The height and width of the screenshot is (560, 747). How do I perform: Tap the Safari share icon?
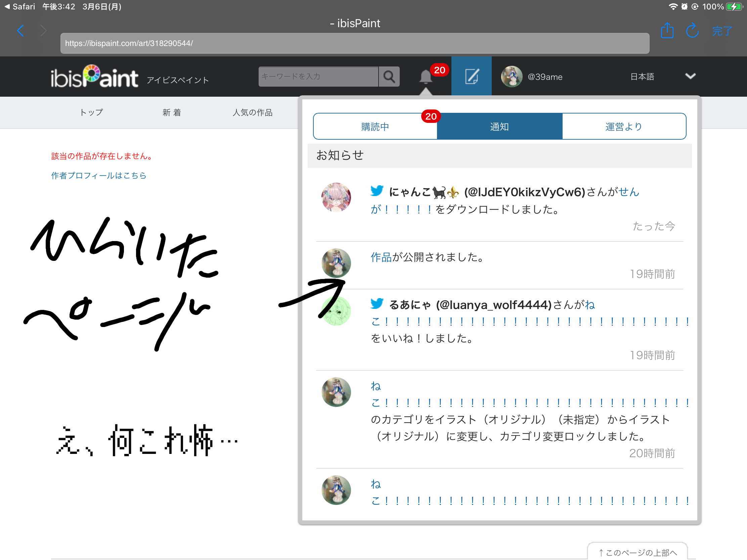pos(667,31)
